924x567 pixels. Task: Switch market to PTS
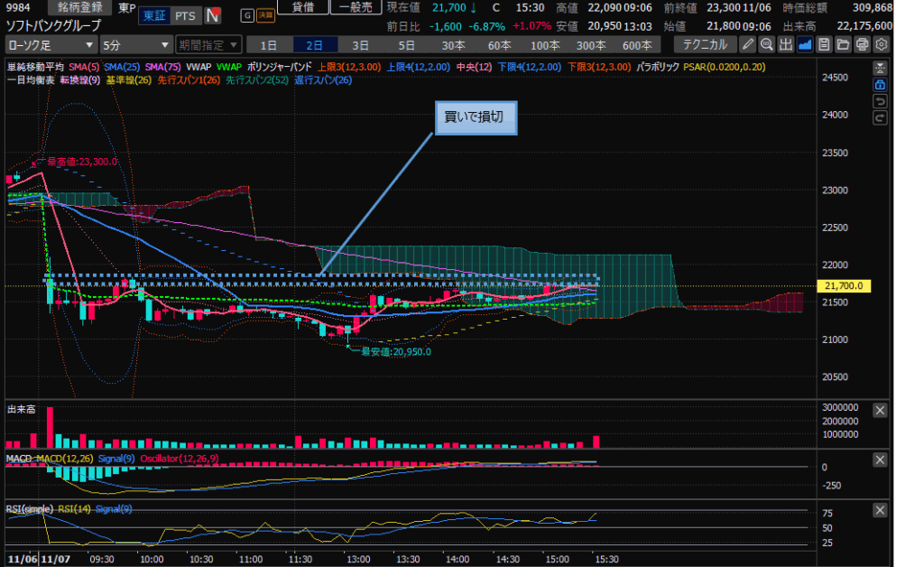pos(184,15)
